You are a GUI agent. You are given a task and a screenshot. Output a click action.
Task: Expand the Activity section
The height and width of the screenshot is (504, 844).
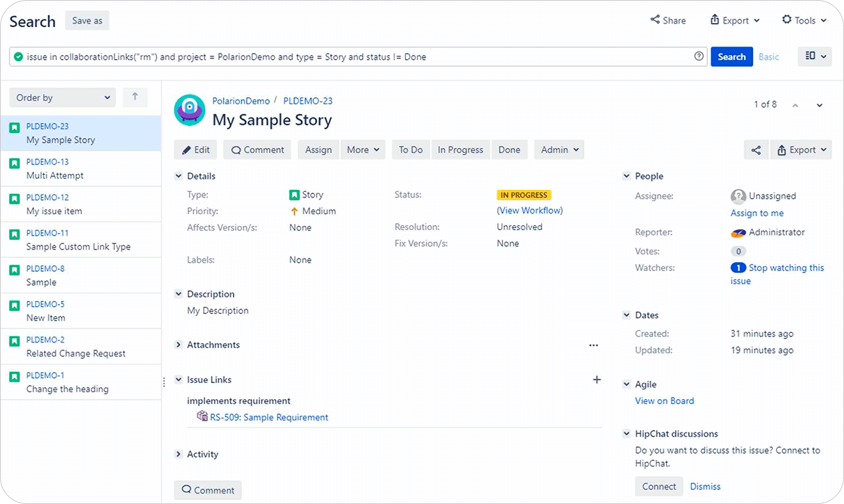click(x=179, y=455)
